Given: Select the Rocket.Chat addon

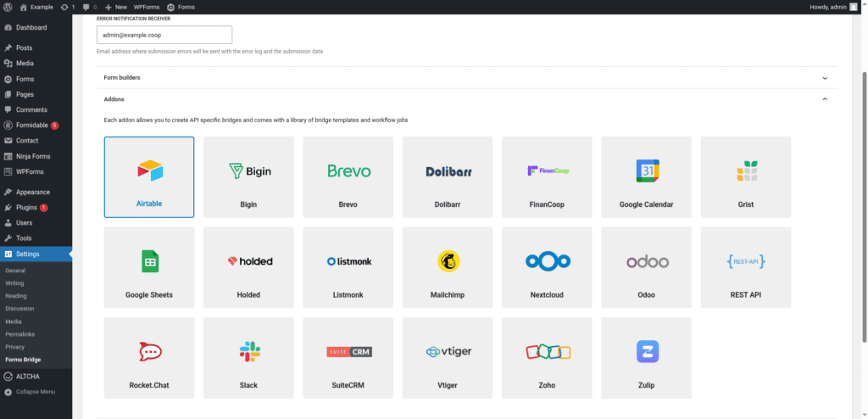Looking at the screenshot, I should (149, 357).
